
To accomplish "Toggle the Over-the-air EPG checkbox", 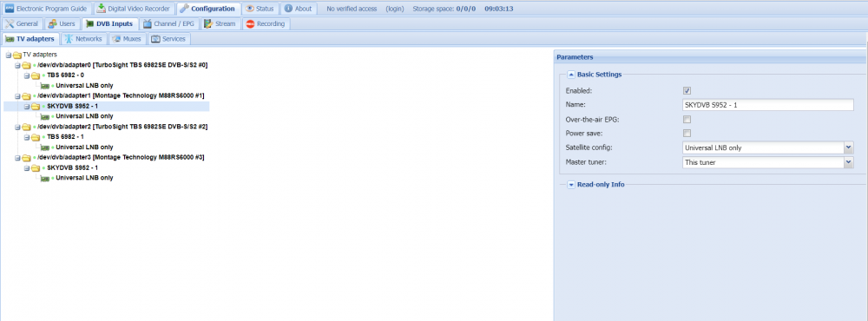I will coord(687,119).
